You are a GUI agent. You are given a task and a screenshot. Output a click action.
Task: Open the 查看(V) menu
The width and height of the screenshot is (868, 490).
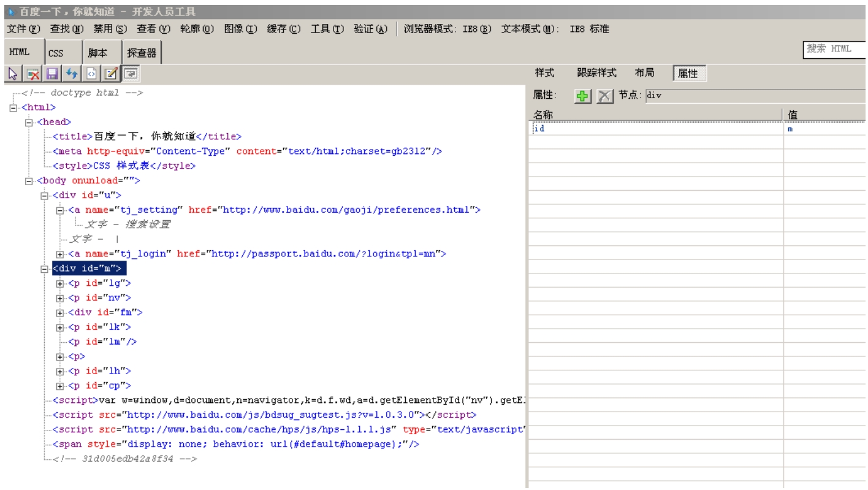click(154, 29)
